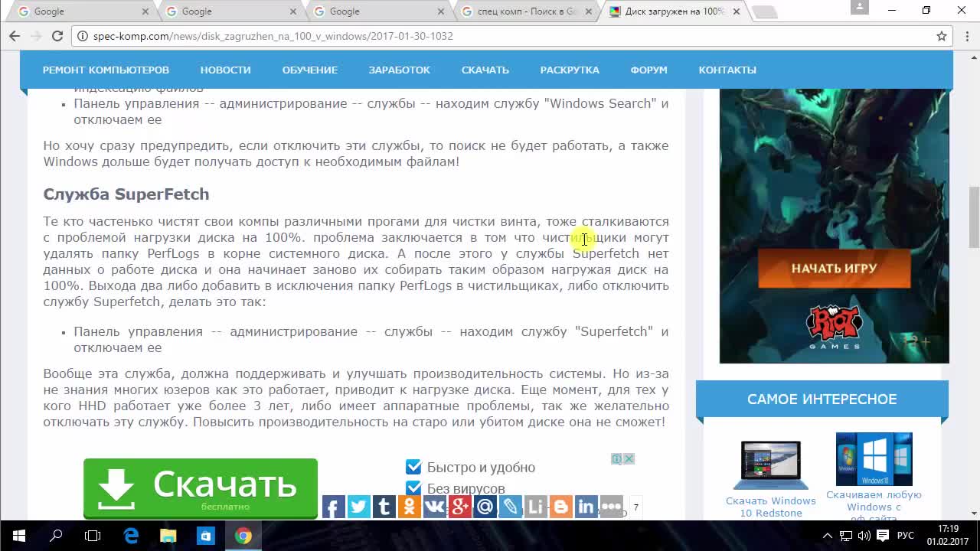
Task: Focus the address bar URL field
Action: [x=505, y=36]
